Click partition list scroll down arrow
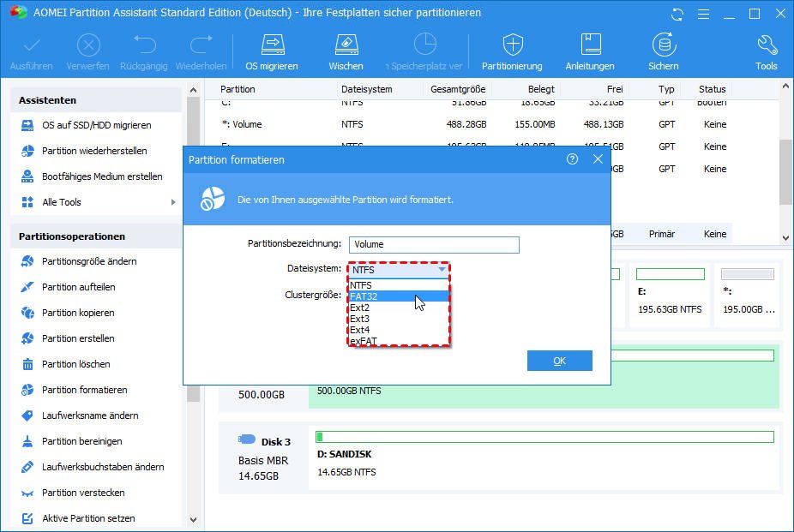This screenshot has height=532, width=794. click(785, 237)
